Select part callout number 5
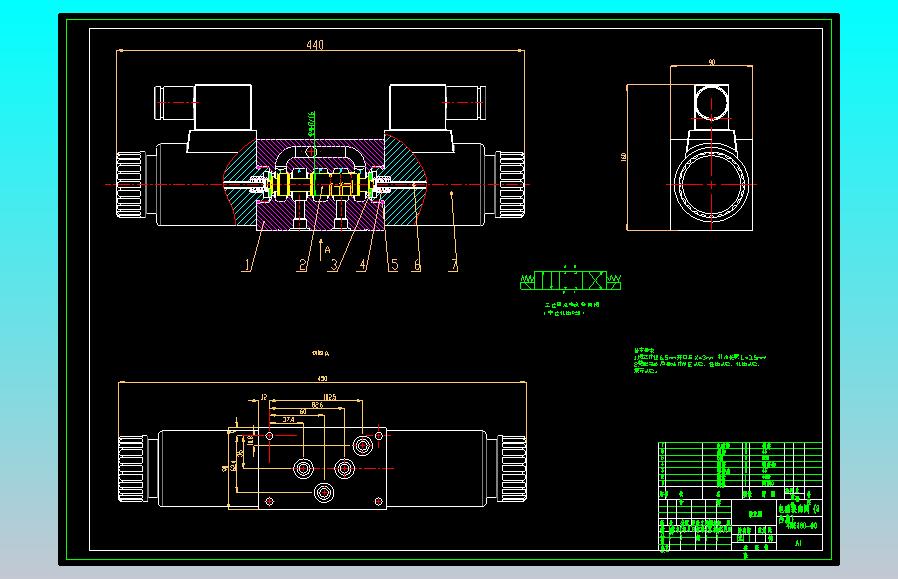 pyautogui.click(x=393, y=265)
